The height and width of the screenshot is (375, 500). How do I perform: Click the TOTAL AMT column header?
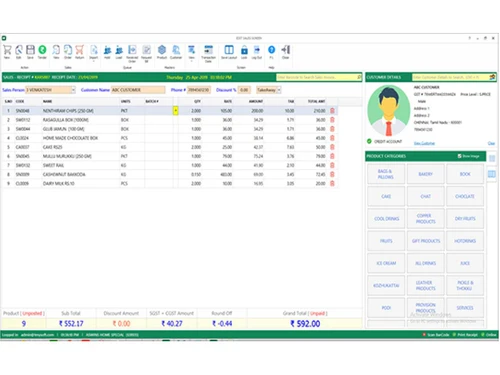tap(316, 101)
